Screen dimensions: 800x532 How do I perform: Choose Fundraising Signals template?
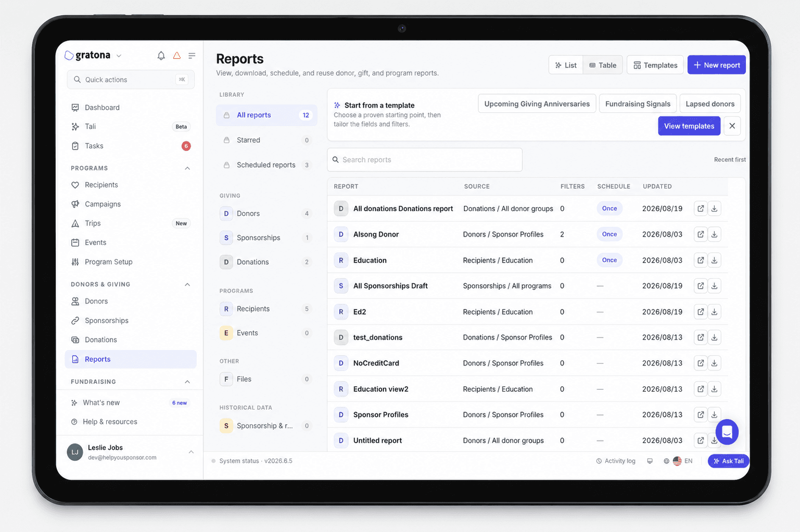[x=638, y=104]
